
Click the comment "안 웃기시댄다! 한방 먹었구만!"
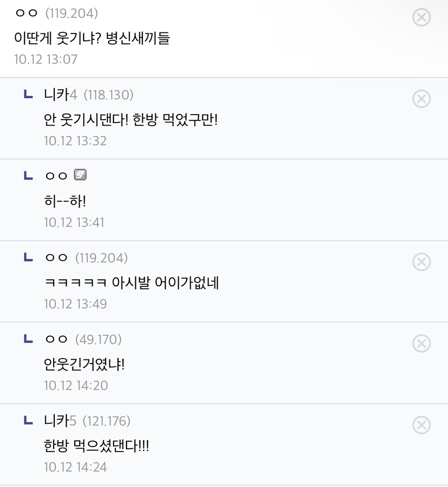point(130,120)
